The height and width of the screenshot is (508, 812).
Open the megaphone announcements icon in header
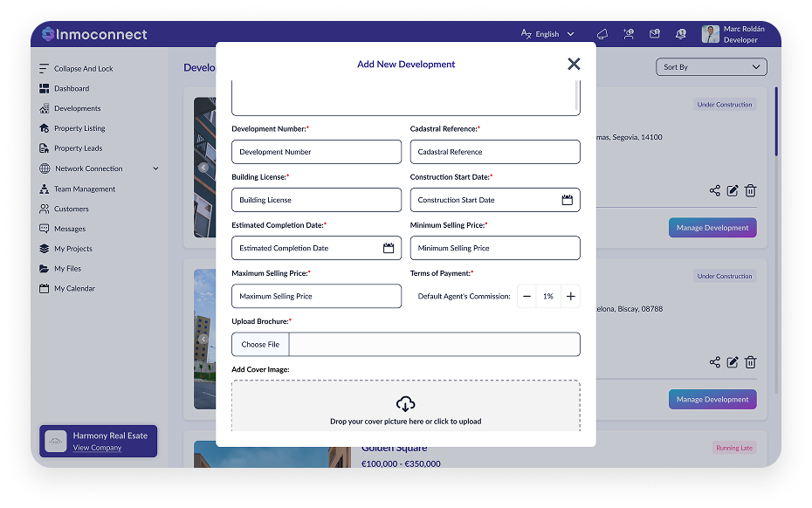tap(602, 34)
